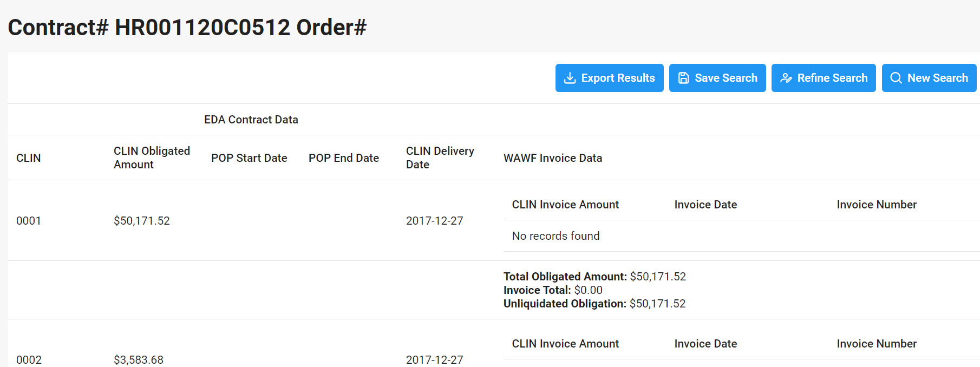
Task: Click the download icon on Export Results
Action: (570, 78)
